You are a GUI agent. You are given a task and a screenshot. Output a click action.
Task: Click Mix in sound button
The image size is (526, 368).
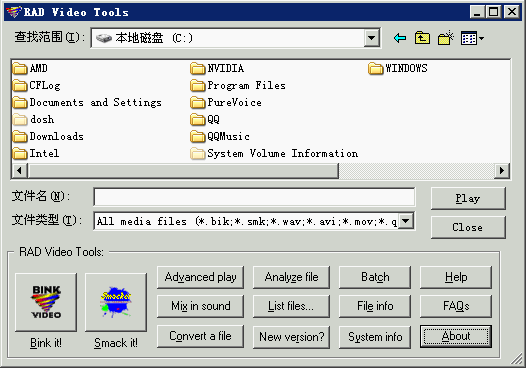tap(200, 306)
